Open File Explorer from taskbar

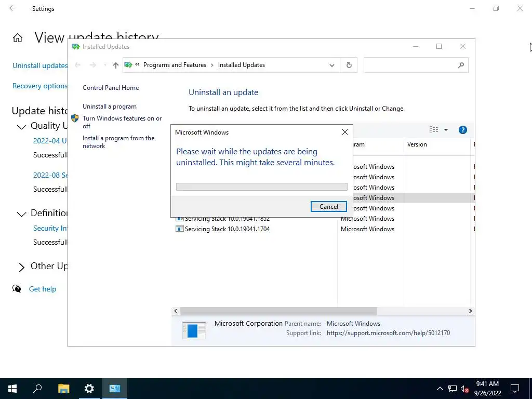pos(63,389)
